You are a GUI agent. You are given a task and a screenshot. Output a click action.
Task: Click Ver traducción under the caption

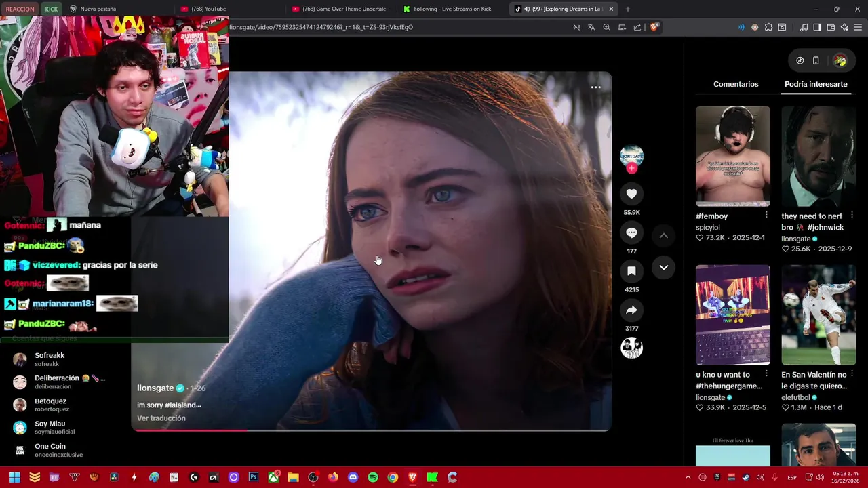(x=161, y=418)
